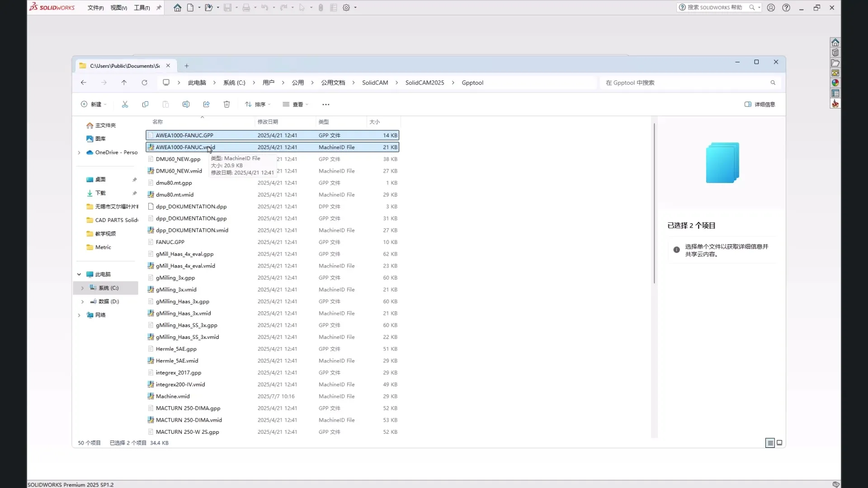Click the SolidWorks Home toolbar icon
Viewport: 868px width, 488px height.
(x=177, y=8)
